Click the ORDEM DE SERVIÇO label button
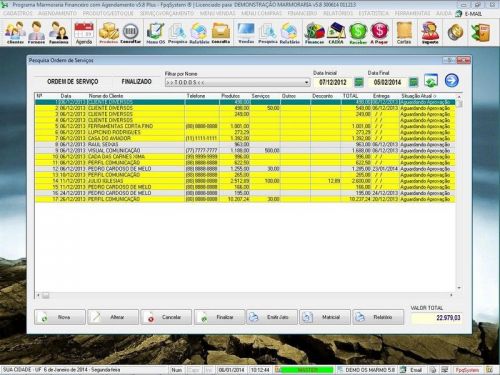This screenshot has width=500, height=375. tap(73, 82)
